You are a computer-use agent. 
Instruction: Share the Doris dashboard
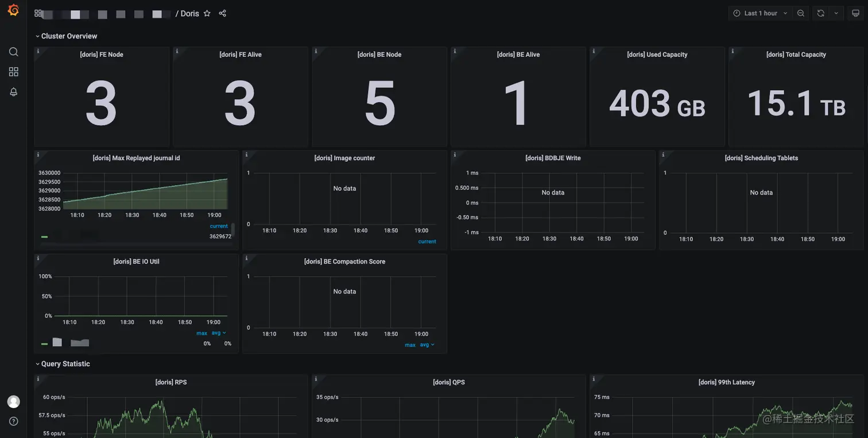click(223, 13)
